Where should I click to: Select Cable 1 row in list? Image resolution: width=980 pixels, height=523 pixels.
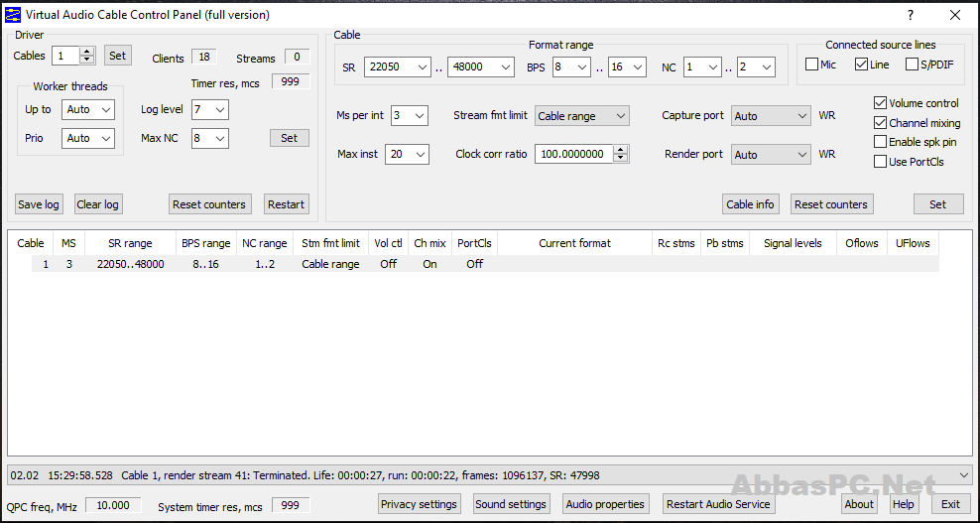click(485, 264)
